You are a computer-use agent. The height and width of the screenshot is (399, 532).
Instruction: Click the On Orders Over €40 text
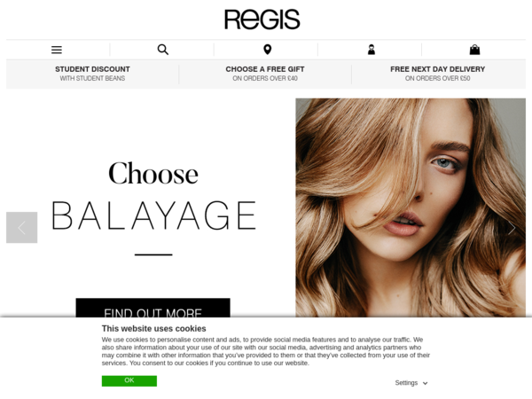coord(265,78)
